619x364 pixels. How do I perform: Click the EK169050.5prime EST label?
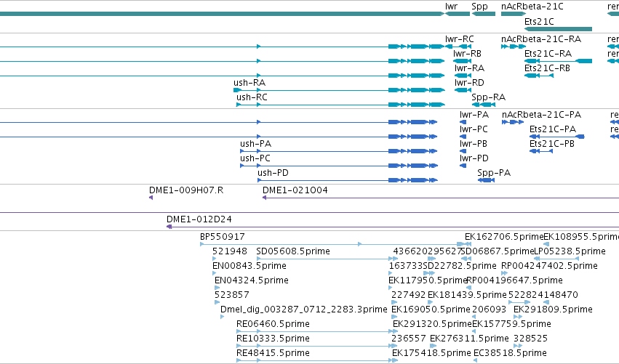(x=431, y=310)
